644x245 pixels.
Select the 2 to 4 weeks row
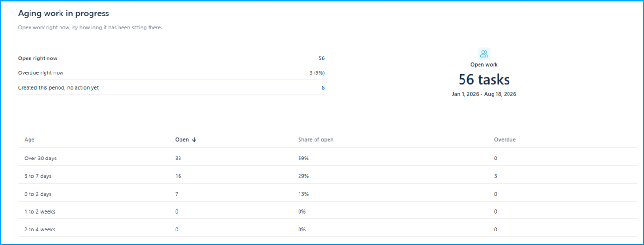coord(328,229)
